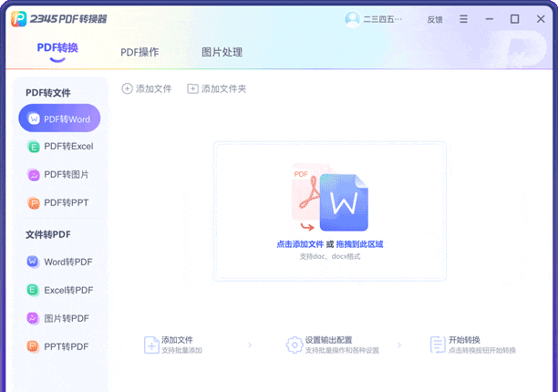Image resolution: width=558 pixels, height=392 pixels.
Task: Click the 点击转换按钮开始转换 description
Action: [x=481, y=350]
